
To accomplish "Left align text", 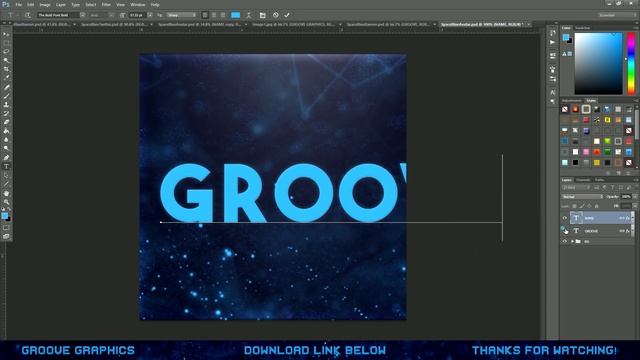I will 205,15.
